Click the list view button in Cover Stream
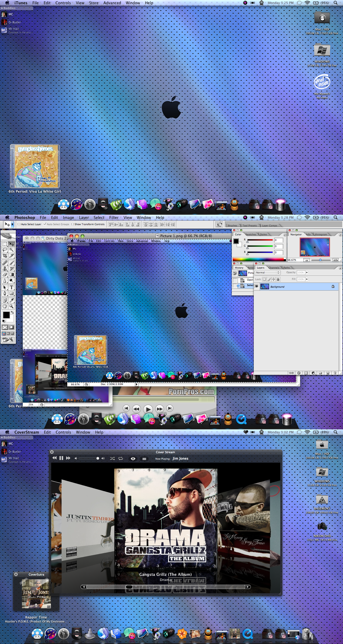The image size is (343, 644). click(144, 459)
